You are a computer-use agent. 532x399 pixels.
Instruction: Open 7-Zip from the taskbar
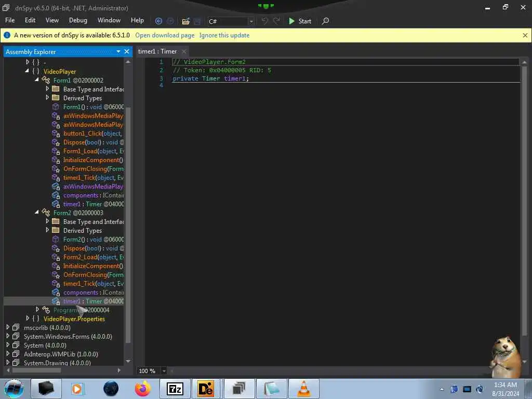pos(175,389)
